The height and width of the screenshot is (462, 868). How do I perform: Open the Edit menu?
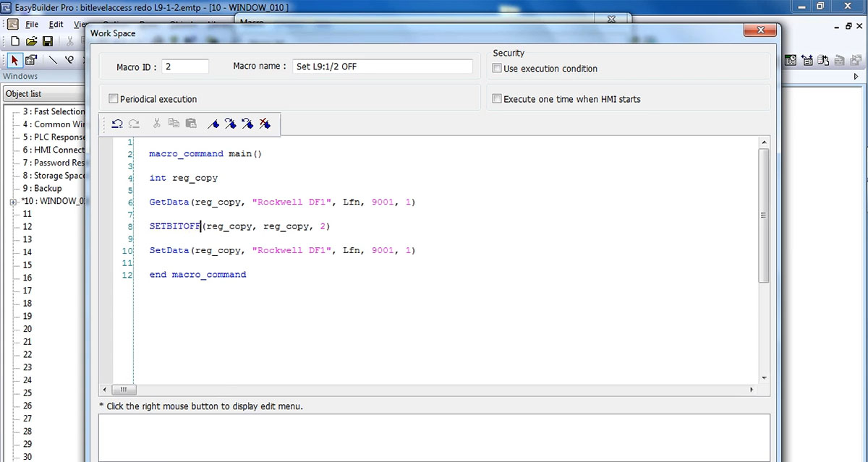(56, 25)
